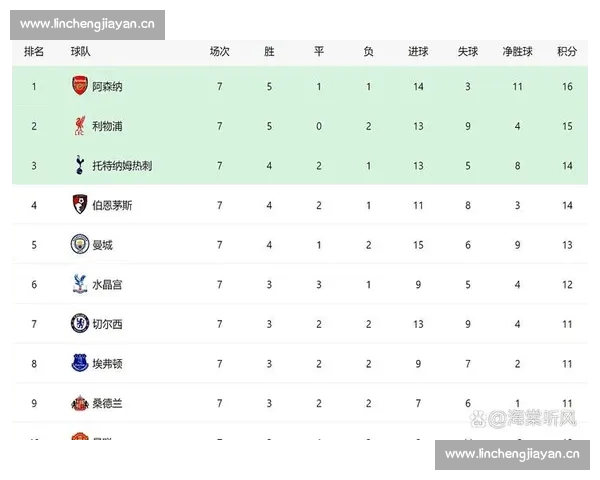Open the 阿森纳 team name link
This screenshot has width=600, height=480.
(107, 87)
